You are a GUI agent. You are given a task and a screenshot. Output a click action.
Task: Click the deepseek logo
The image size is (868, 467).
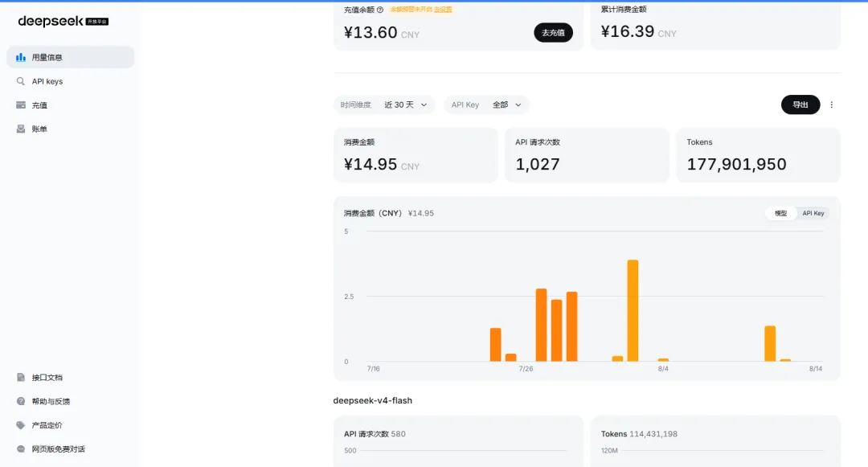tap(63, 21)
